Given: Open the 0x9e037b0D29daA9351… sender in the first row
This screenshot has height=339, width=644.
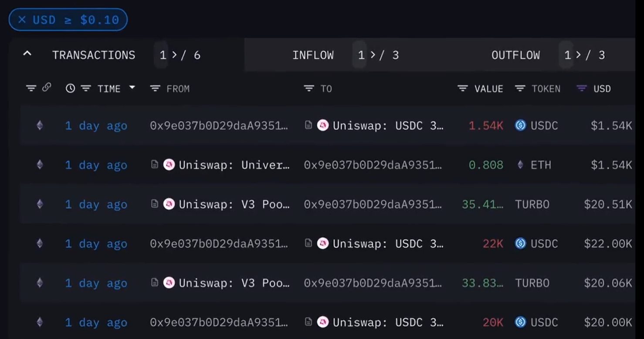Looking at the screenshot, I should click(219, 126).
